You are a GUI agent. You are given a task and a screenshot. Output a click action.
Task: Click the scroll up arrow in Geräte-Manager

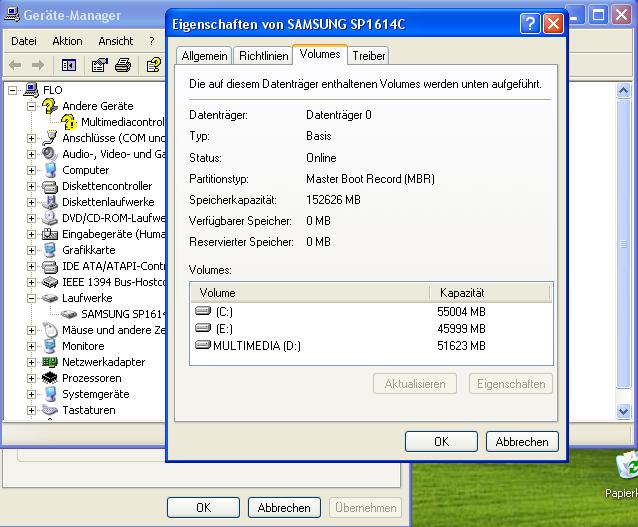[623, 90]
